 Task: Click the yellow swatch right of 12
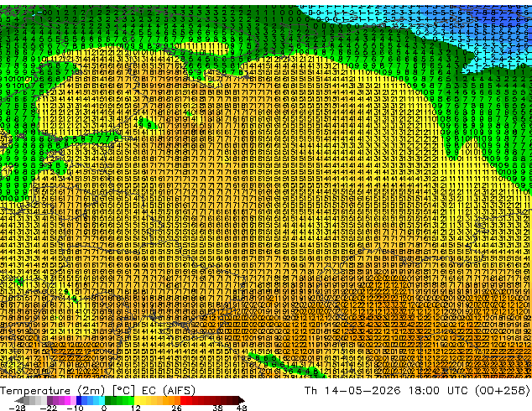[137, 400]
